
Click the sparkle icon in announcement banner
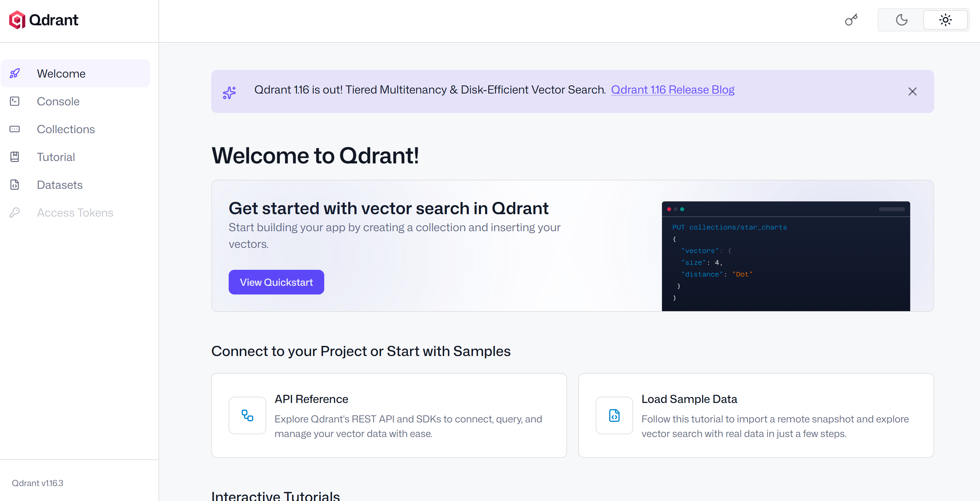tap(229, 92)
